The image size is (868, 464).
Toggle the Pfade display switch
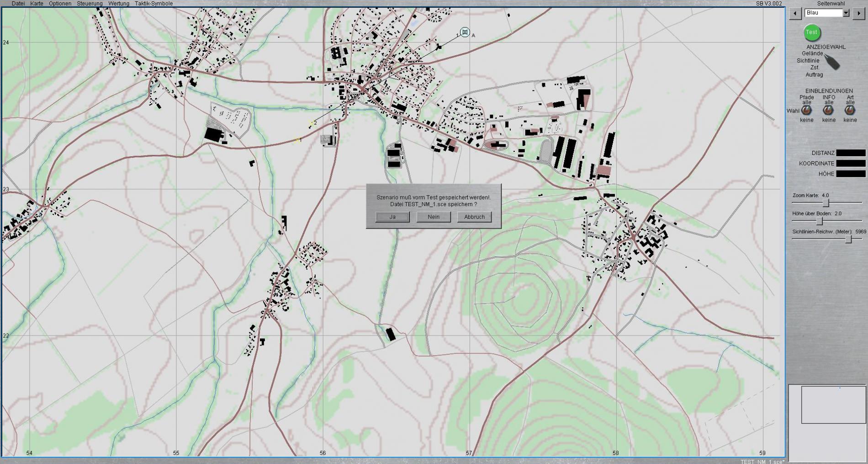pyautogui.click(x=806, y=111)
